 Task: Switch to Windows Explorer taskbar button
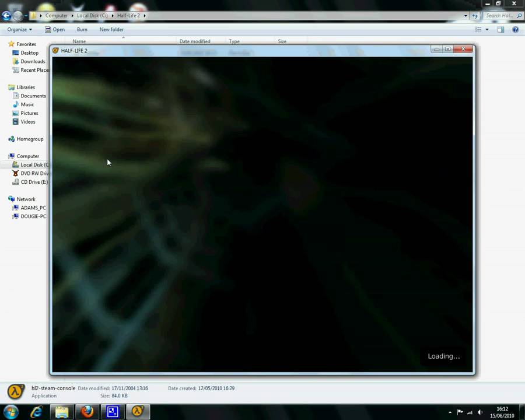click(x=62, y=412)
